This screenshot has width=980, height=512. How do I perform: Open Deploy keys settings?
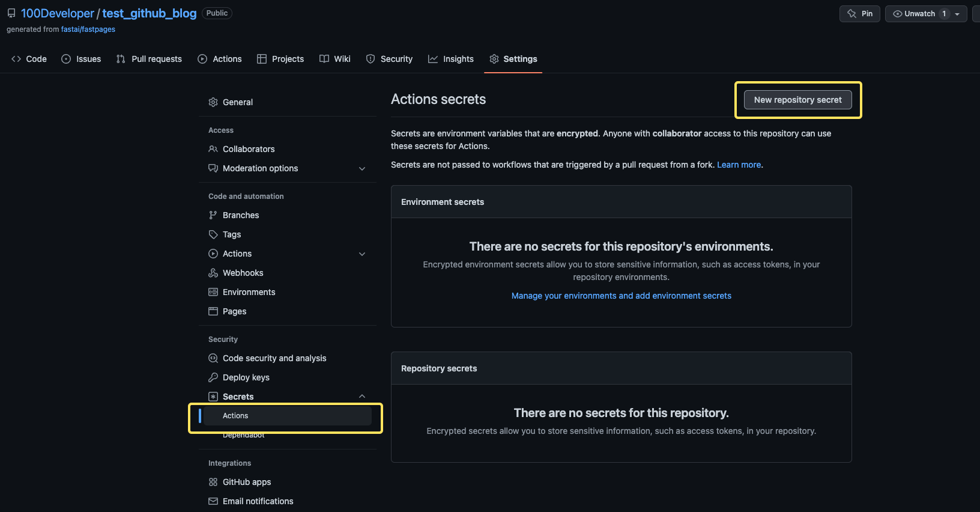(288, 377)
